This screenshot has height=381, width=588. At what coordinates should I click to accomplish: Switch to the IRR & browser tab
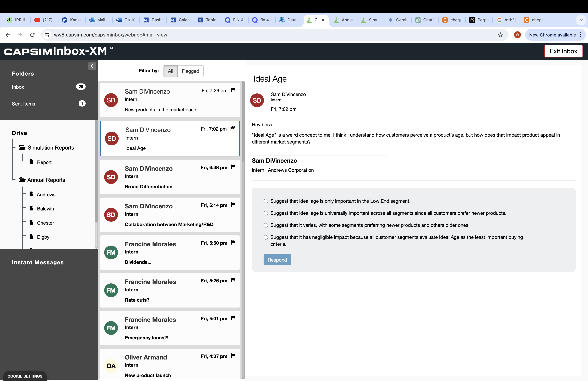click(x=16, y=20)
